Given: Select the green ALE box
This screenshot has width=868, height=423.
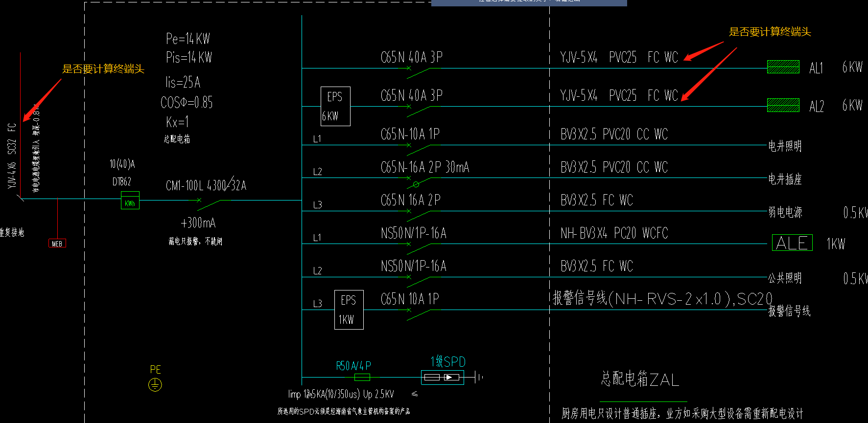Looking at the screenshot, I should point(792,243).
